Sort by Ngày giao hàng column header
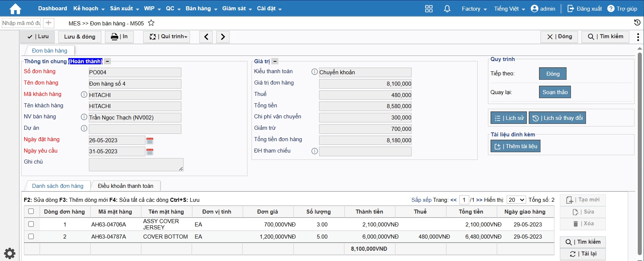The image size is (644, 261). point(525,212)
